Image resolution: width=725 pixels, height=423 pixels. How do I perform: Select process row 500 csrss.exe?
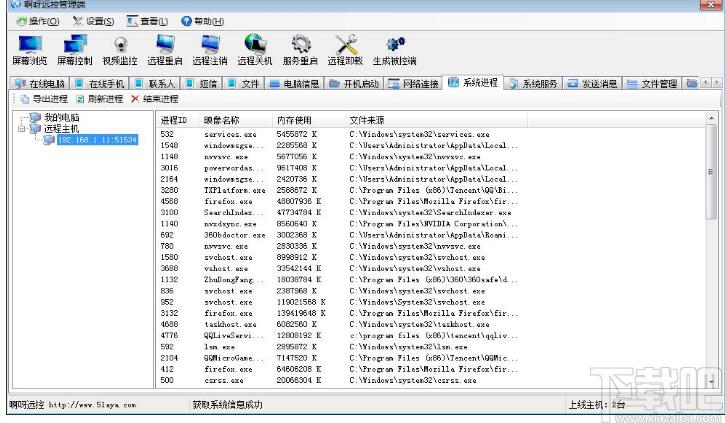click(342, 380)
